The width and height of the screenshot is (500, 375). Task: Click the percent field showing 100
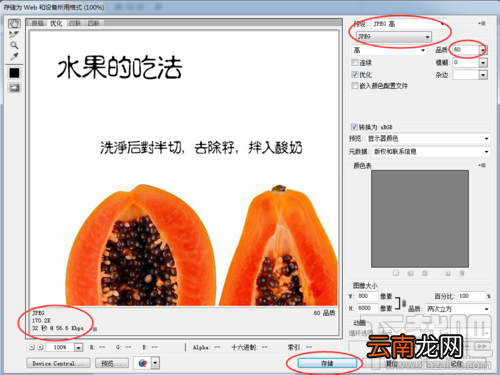click(x=471, y=296)
